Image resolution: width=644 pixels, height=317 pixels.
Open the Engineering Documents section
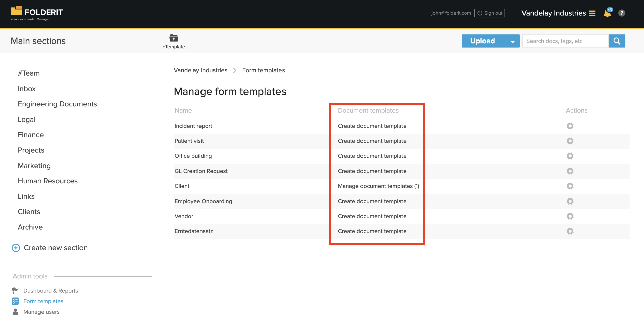tap(57, 104)
